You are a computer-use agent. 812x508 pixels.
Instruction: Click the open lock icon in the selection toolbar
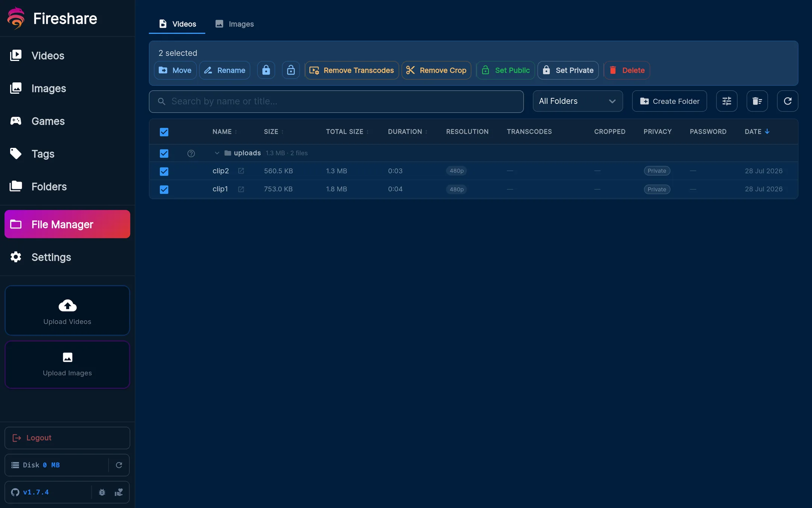point(291,70)
